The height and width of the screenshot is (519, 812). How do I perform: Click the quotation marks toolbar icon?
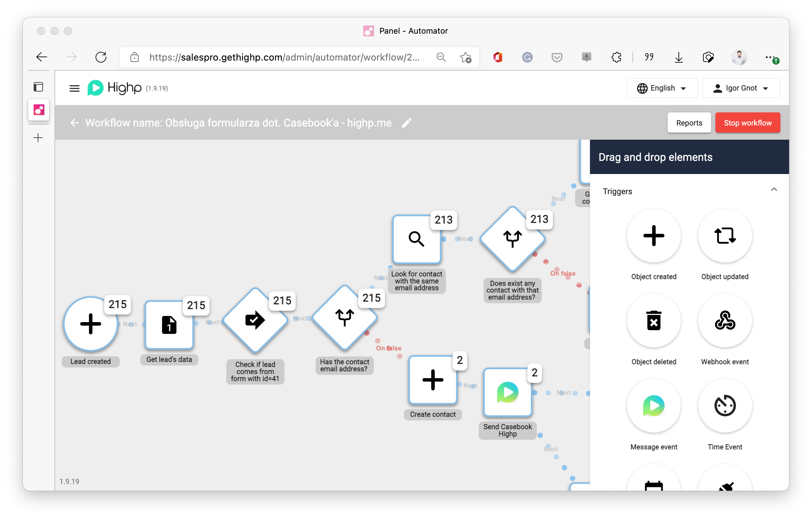pyautogui.click(x=649, y=57)
